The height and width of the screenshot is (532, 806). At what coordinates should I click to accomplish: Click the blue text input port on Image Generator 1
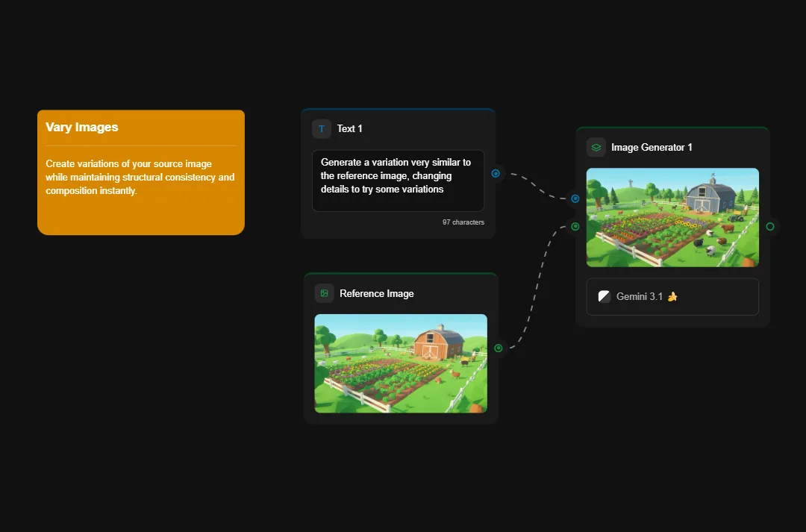click(x=575, y=198)
